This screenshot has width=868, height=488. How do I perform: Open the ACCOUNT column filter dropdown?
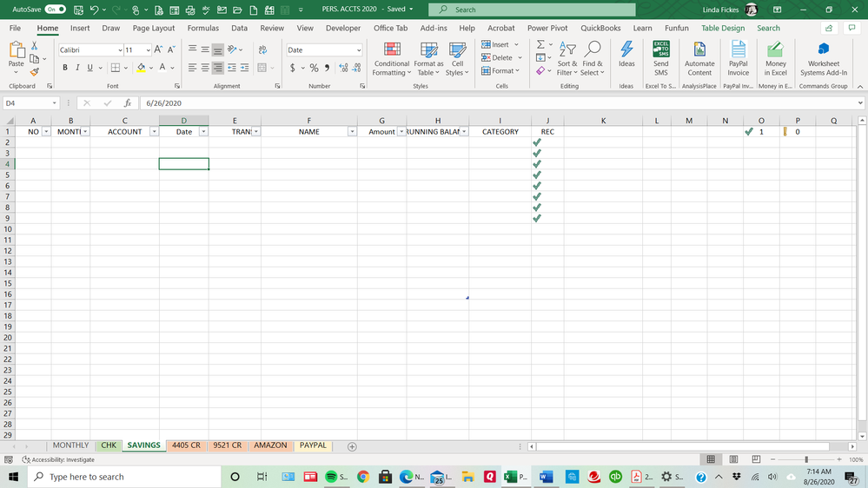tap(154, 132)
